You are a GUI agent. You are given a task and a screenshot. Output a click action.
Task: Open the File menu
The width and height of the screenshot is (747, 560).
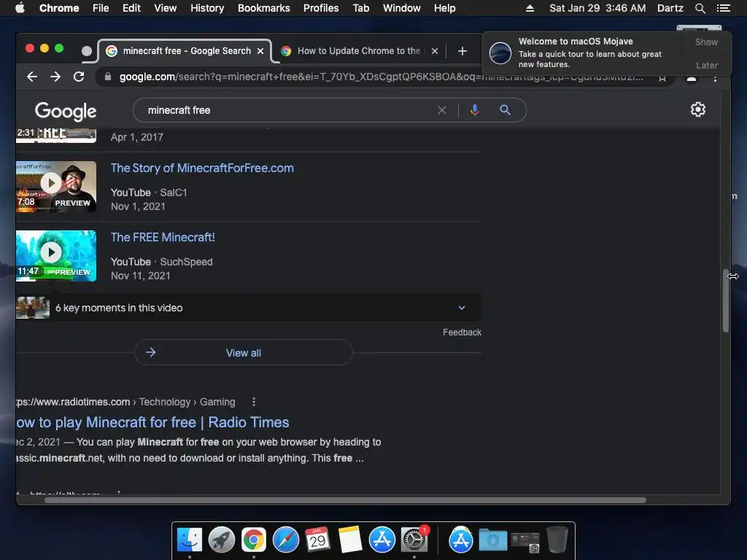pyautogui.click(x=101, y=8)
